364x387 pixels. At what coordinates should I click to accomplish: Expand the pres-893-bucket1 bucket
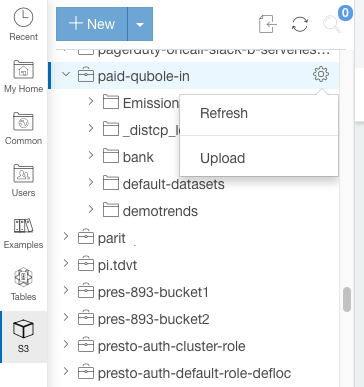[x=66, y=290]
